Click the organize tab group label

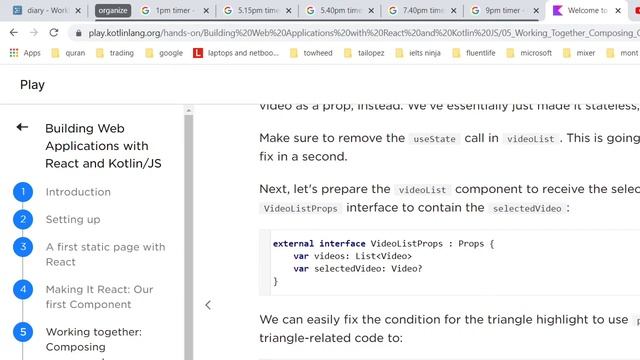[x=113, y=11]
